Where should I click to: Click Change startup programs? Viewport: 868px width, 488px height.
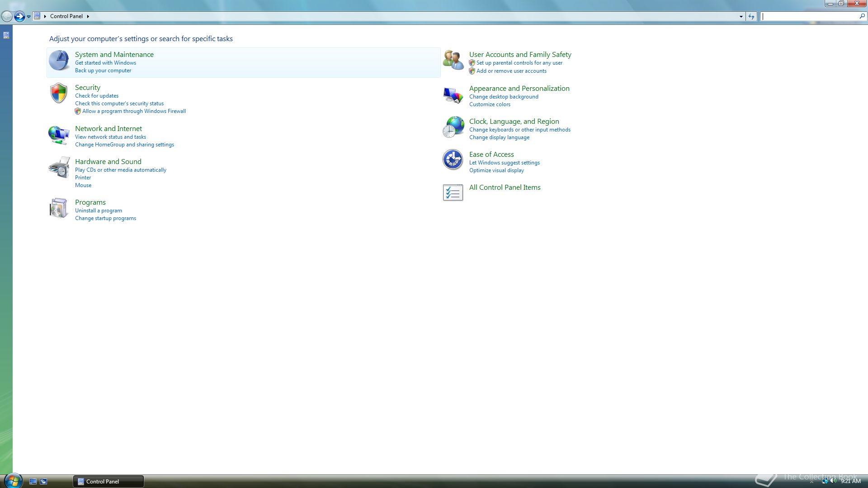pos(105,218)
